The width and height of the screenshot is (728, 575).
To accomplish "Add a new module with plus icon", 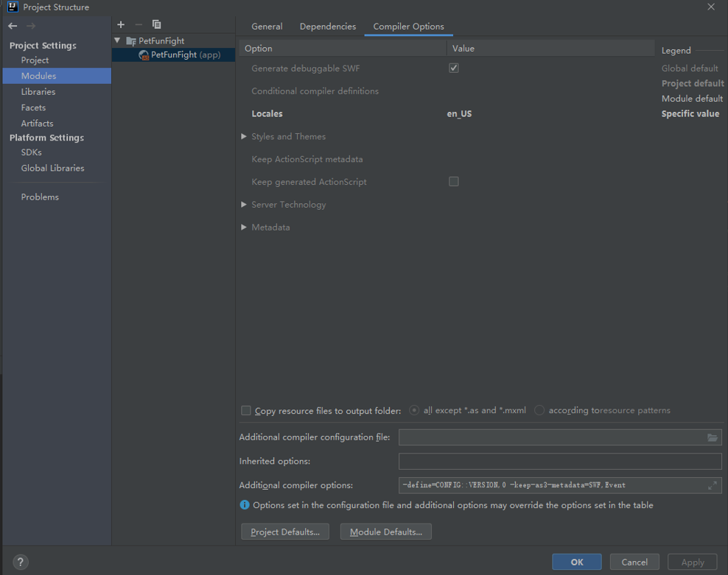I will click(121, 24).
